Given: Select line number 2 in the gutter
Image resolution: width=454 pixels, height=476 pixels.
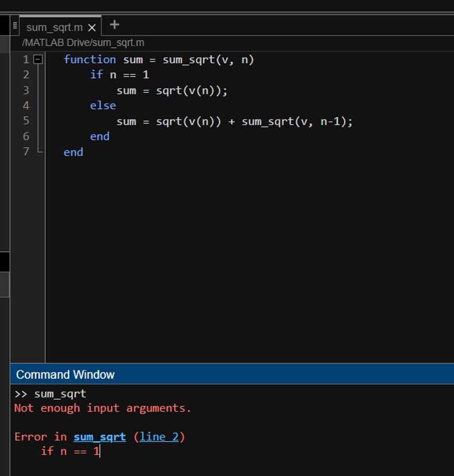Looking at the screenshot, I should [x=26, y=75].
